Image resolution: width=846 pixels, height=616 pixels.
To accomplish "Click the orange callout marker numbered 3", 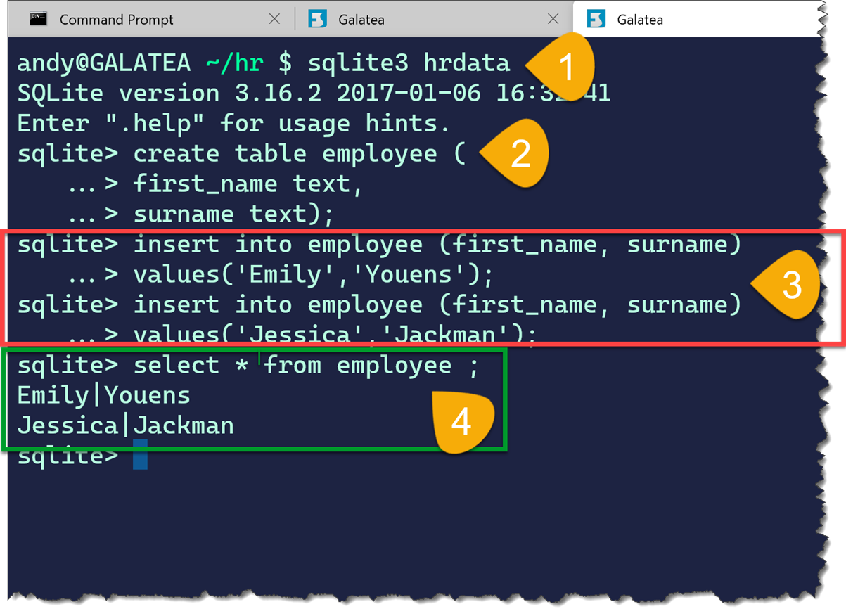I will pos(788,285).
